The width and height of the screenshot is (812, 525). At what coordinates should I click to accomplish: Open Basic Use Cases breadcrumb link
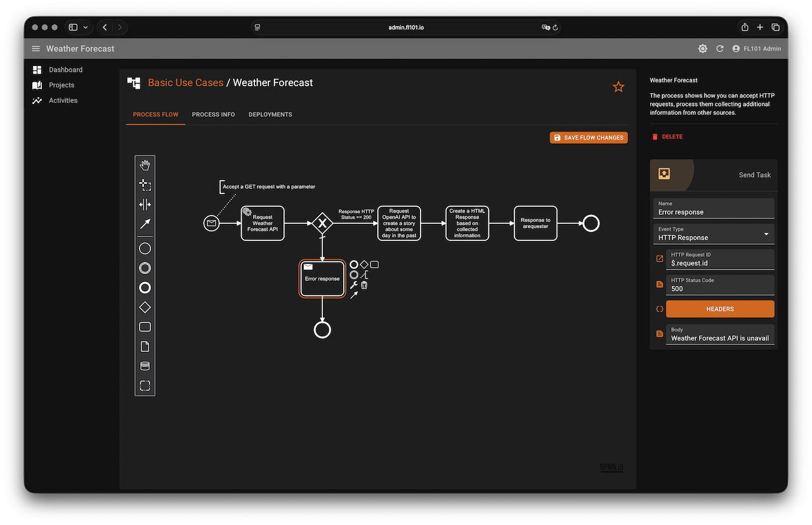click(x=185, y=82)
